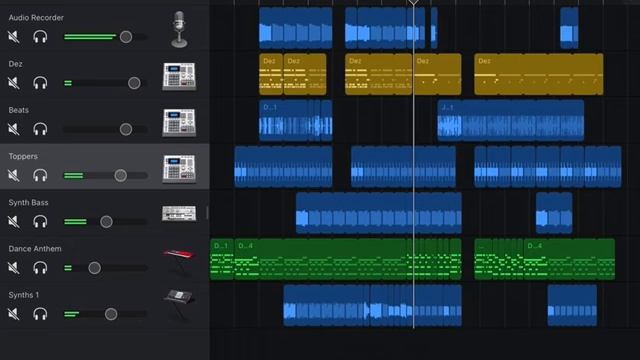The image size is (640, 360).
Task: Solo the Beats track headphones icon
Action: pyautogui.click(x=40, y=129)
